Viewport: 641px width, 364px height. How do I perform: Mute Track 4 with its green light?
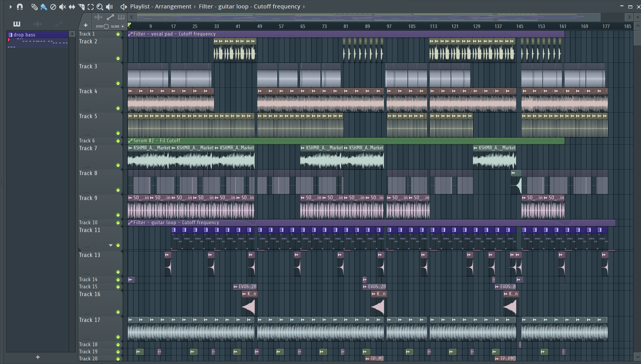[x=118, y=108]
